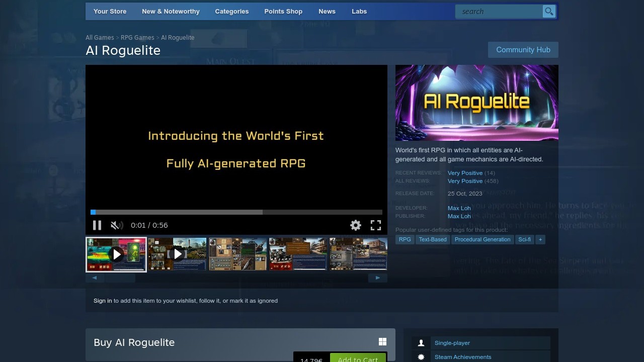Click the Sign in link
Screen dimensions: 644x362
pos(103,301)
